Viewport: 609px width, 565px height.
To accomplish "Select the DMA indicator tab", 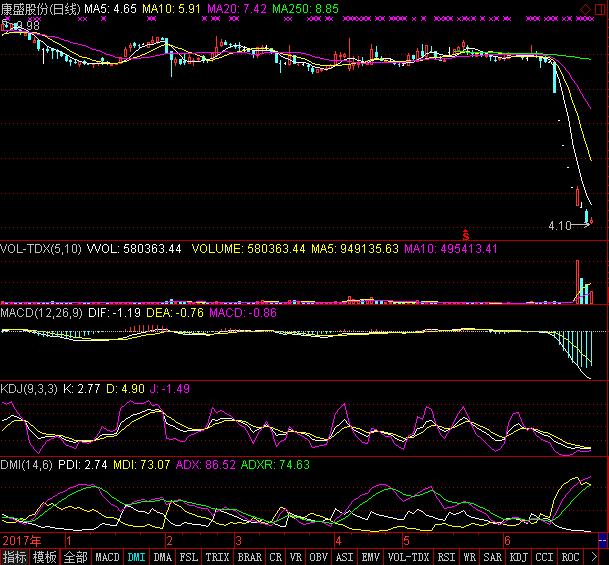I will click(162, 557).
